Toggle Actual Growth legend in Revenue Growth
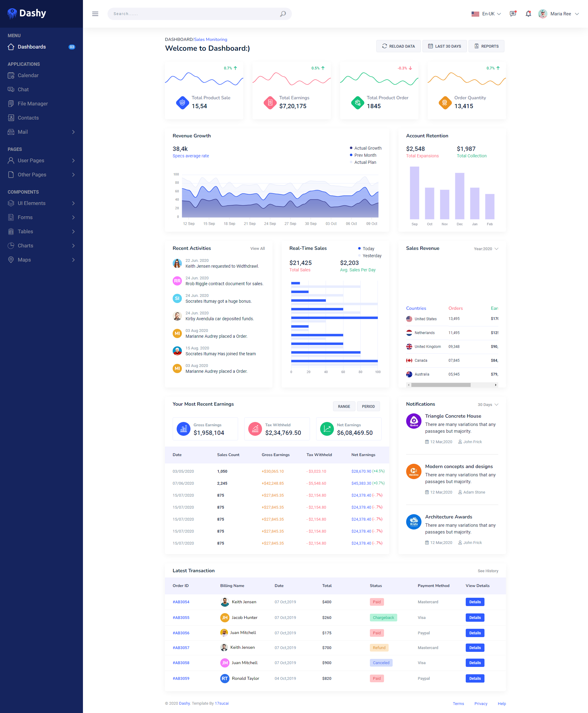 point(365,148)
